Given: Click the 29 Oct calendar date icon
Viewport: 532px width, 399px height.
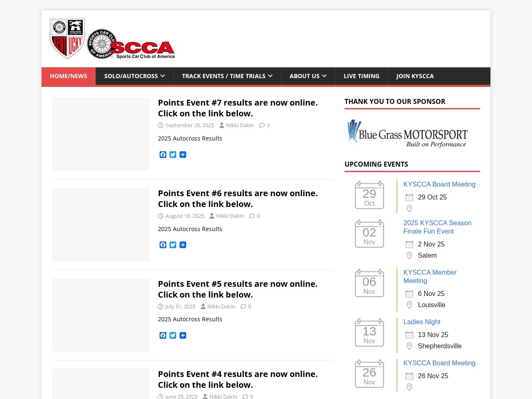Looking at the screenshot, I should tap(369, 195).
